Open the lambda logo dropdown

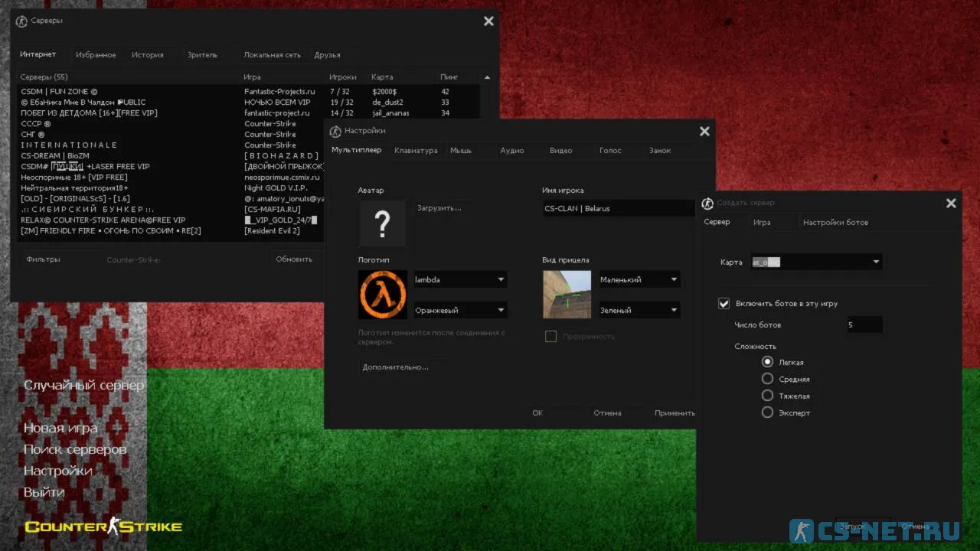tap(460, 280)
